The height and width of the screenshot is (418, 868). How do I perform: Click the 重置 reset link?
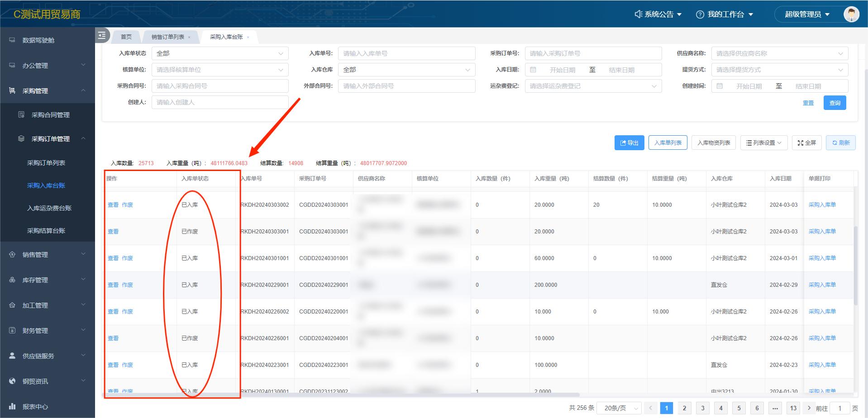808,103
